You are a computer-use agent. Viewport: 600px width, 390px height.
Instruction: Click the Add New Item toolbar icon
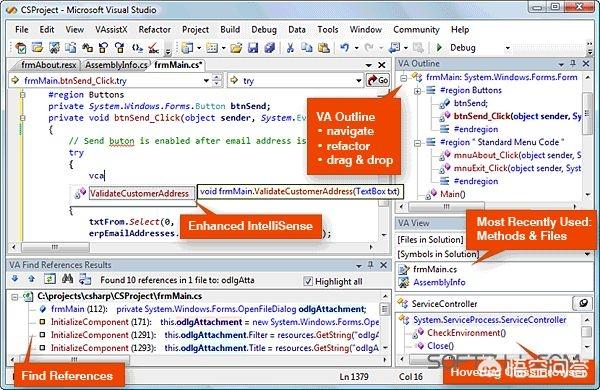point(212,48)
